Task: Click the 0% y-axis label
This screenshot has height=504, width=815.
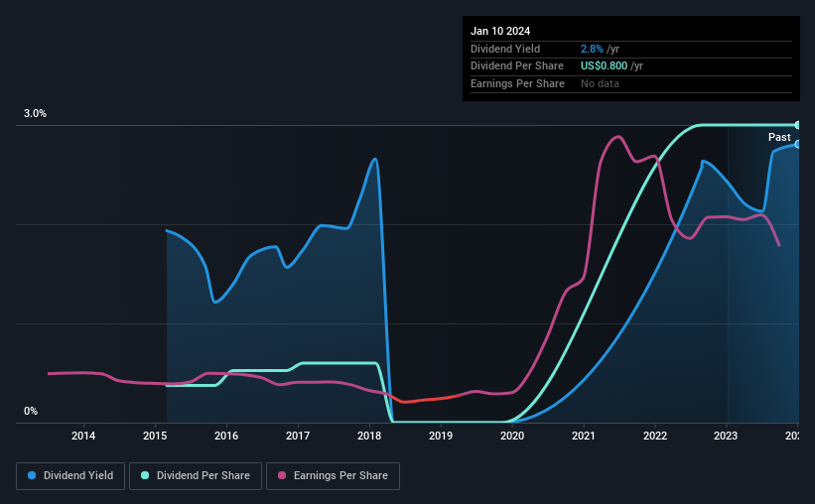Action: click(31, 412)
